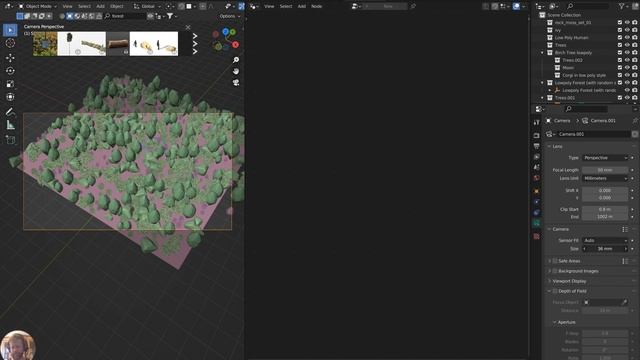
Task: Toggle exclude checkbox for Low Poly Human
Action: pos(620,38)
